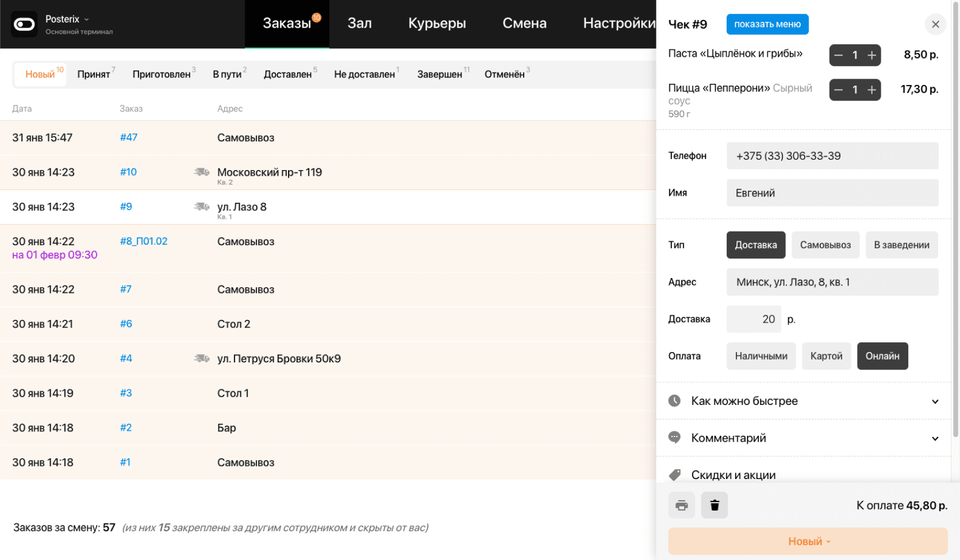Open order #3

[126, 393]
